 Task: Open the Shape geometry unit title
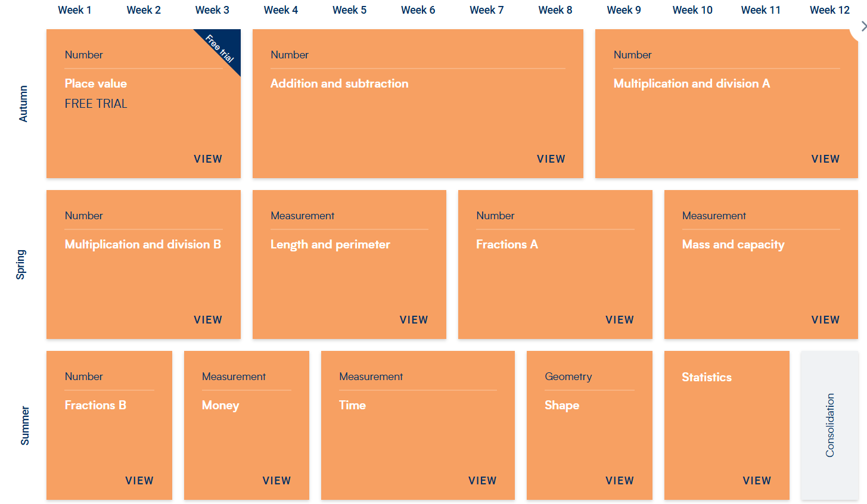click(562, 405)
